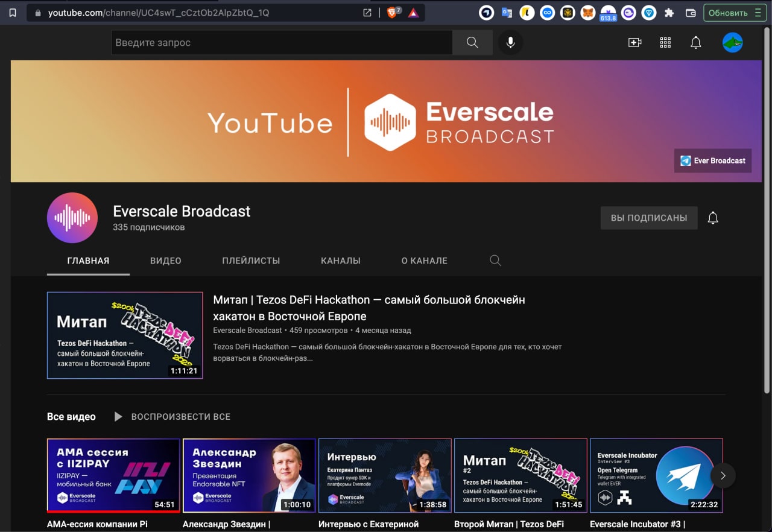This screenshot has width=772, height=532.
Task: Open the browser extensions puzzle menu
Action: (669, 13)
